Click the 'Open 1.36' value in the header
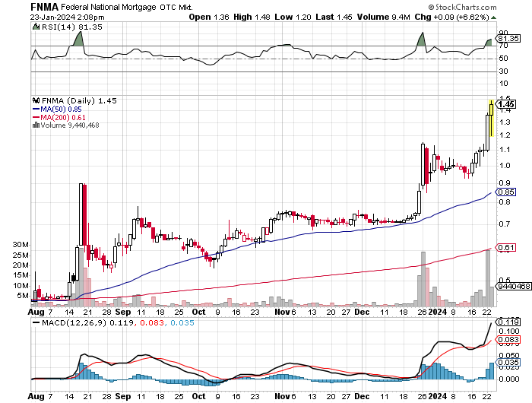The height and width of the screenshot is (403, 532). click(x=209, y=17)
